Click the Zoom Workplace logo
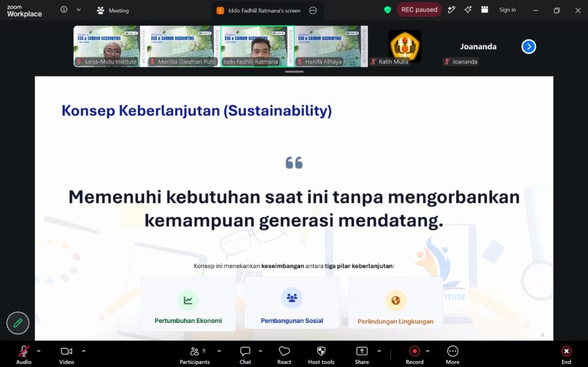The width and height of the screenshot is (588, 367). tap(24, 11)
